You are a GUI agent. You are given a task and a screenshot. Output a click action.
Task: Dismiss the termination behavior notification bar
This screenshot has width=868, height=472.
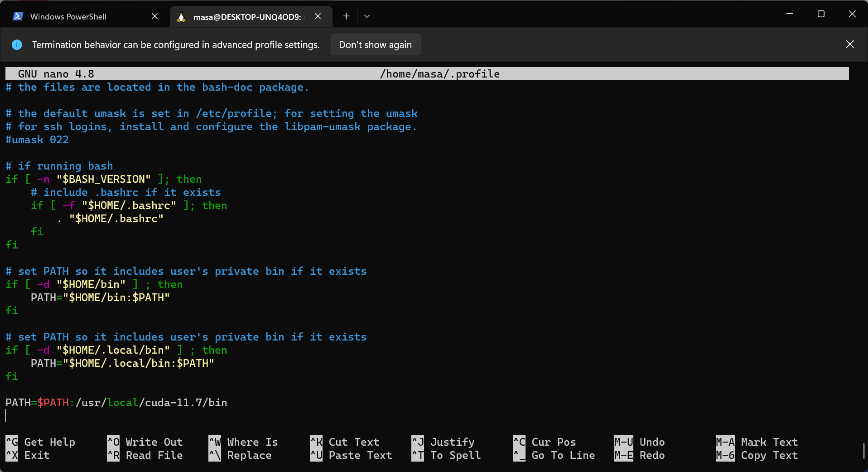[x=850, y=44]
